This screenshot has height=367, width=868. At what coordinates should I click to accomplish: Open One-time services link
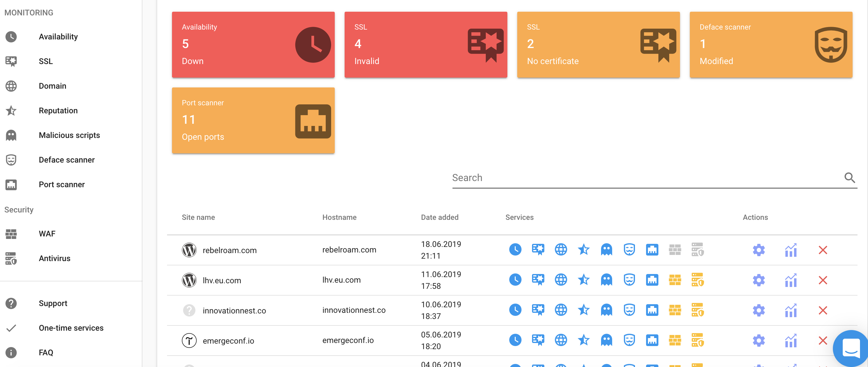pyautogui.click(x=71, y=328)
